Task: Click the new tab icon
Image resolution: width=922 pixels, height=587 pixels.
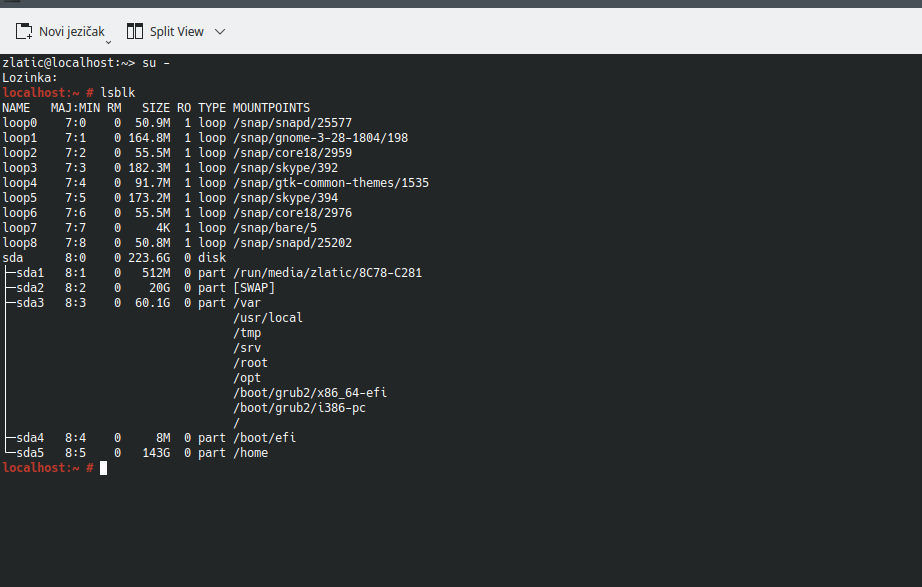Action: (23, 32)
